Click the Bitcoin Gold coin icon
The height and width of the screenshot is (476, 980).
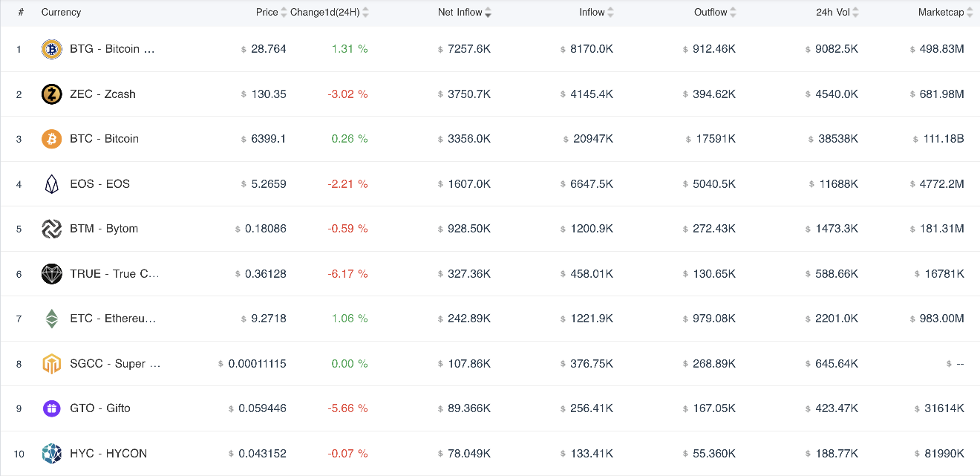(x=51, y=49)
